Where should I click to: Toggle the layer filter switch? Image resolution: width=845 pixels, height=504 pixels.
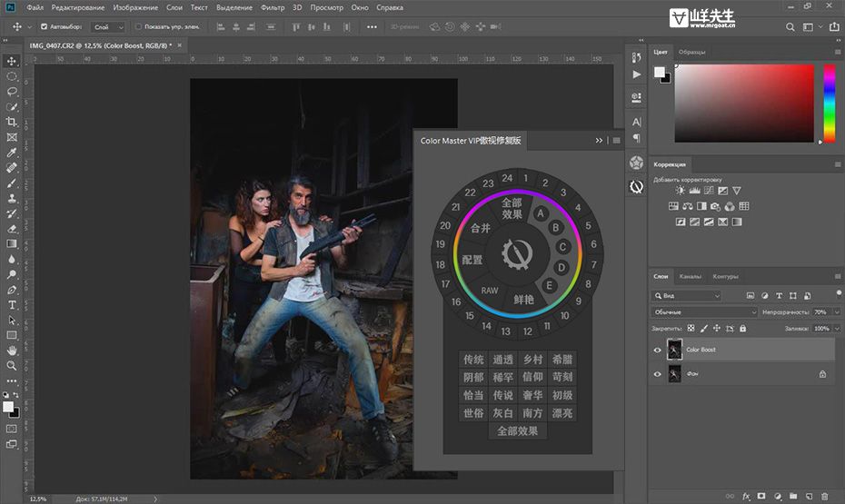(x=839, y=293)
